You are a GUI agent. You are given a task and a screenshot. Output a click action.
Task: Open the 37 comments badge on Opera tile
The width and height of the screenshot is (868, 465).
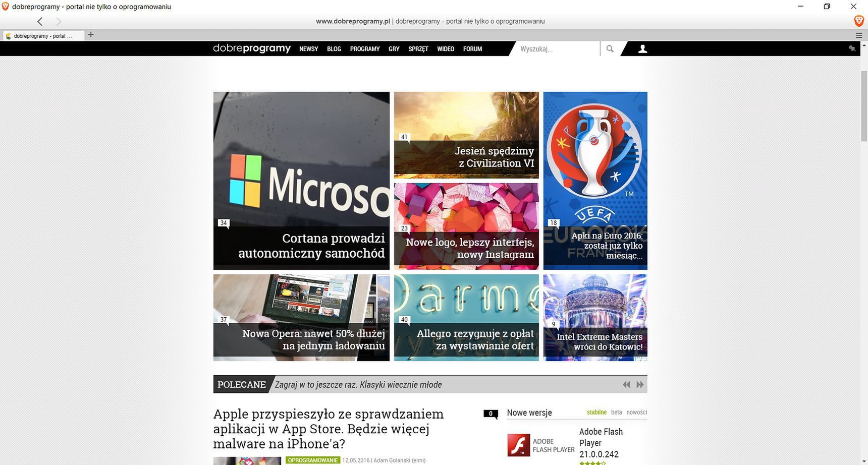(224, 320)
